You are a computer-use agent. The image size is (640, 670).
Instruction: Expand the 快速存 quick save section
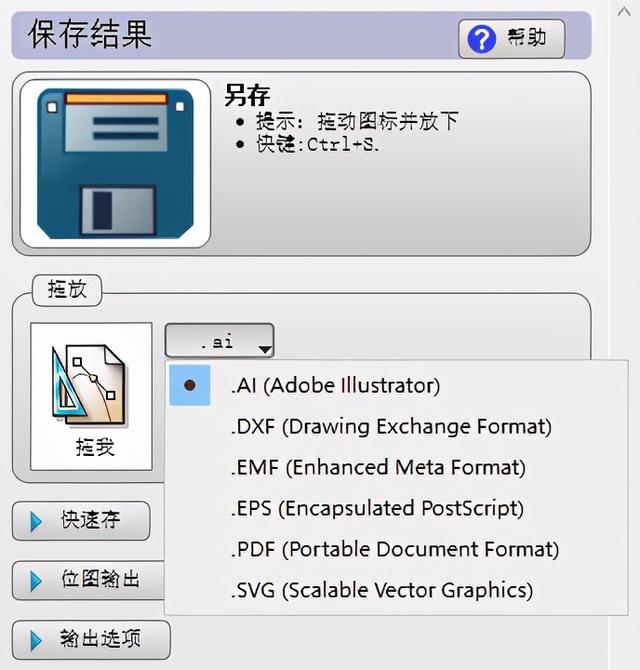tap(81, 521)
